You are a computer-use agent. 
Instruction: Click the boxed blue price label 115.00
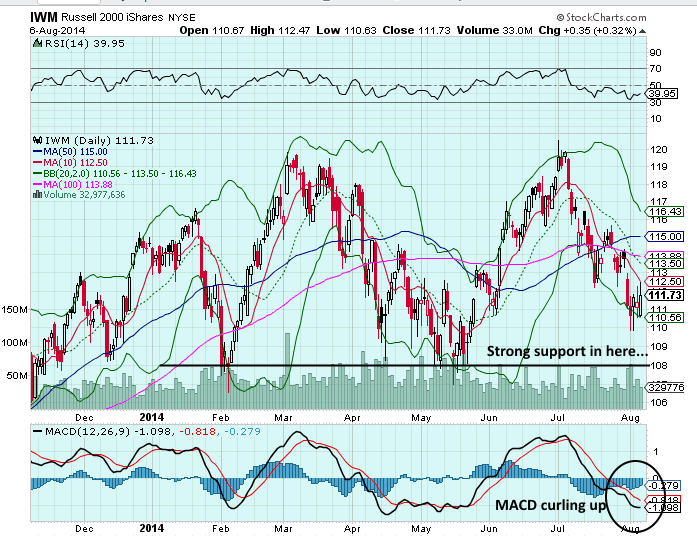665,236
